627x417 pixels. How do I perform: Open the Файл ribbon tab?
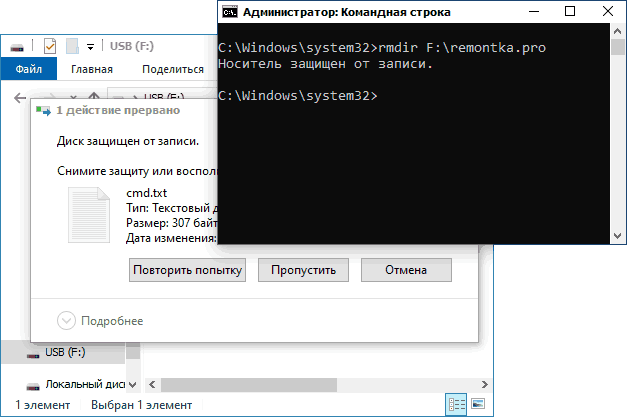[x=29, y=69]
